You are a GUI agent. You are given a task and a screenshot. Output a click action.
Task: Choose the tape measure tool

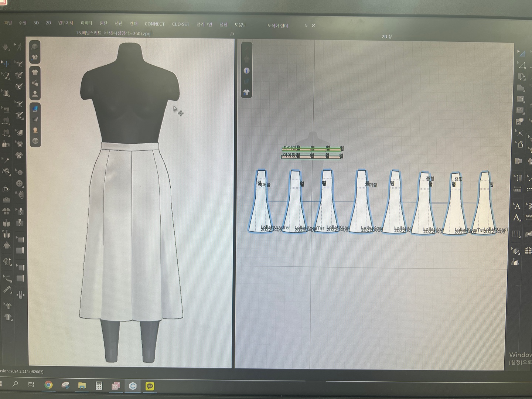click(7, 290)
